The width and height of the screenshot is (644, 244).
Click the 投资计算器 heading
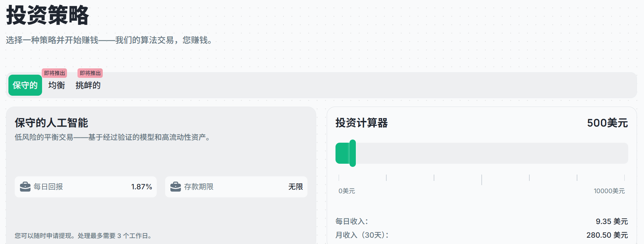click(361, 123)
